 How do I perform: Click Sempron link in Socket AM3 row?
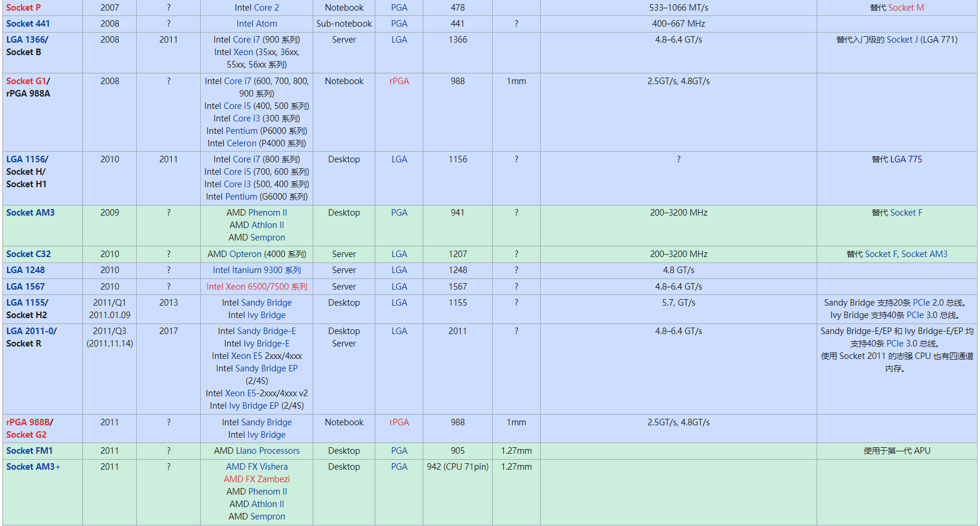point(268,238)
